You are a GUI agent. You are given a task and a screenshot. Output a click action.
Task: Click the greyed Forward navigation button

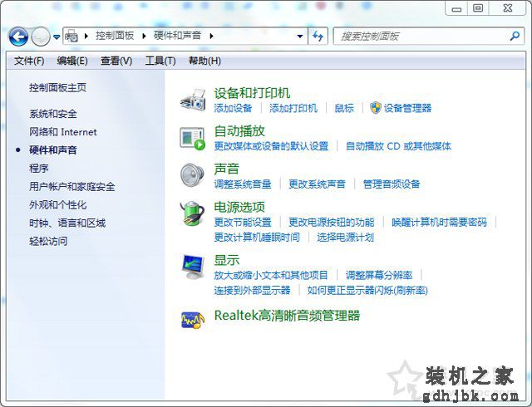41,37
